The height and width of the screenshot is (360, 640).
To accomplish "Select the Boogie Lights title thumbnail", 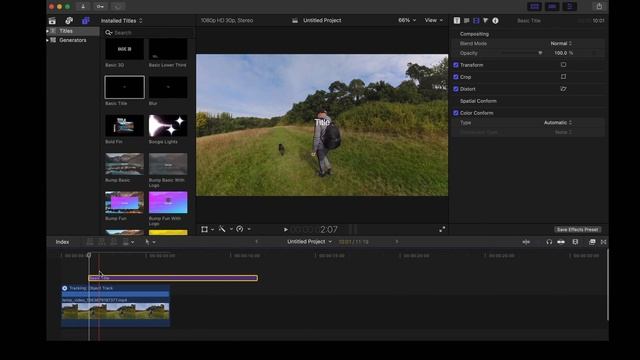I will (x=168, y=126).
